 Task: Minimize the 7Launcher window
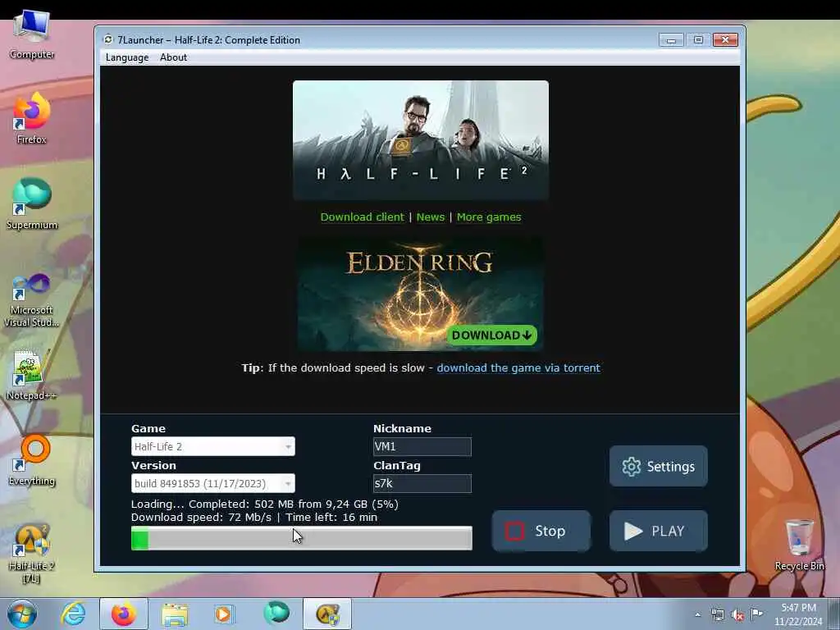pyautogui.click(x=671, y=40)
